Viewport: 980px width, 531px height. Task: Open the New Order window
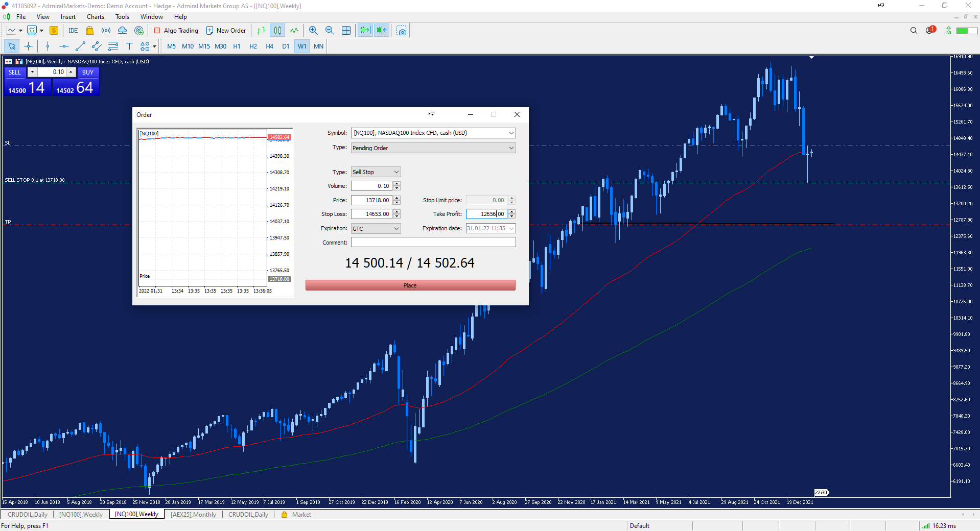pos(226,30)
